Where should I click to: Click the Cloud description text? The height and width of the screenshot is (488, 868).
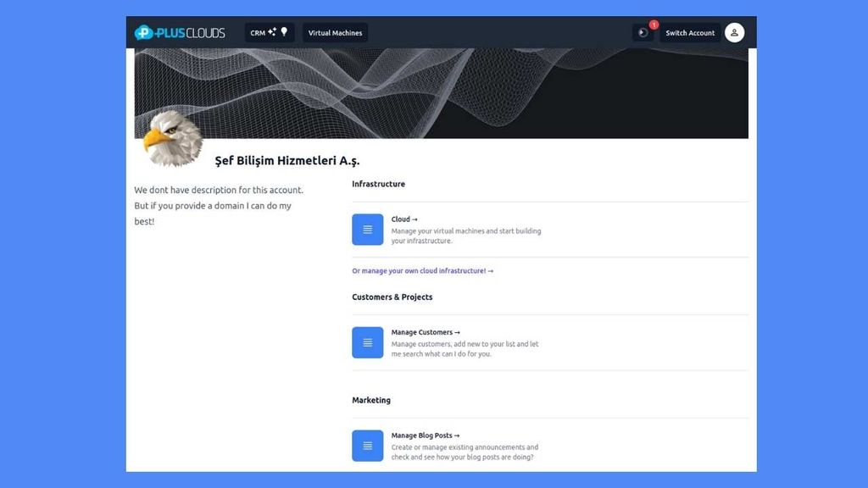click(x=465, y=236)
